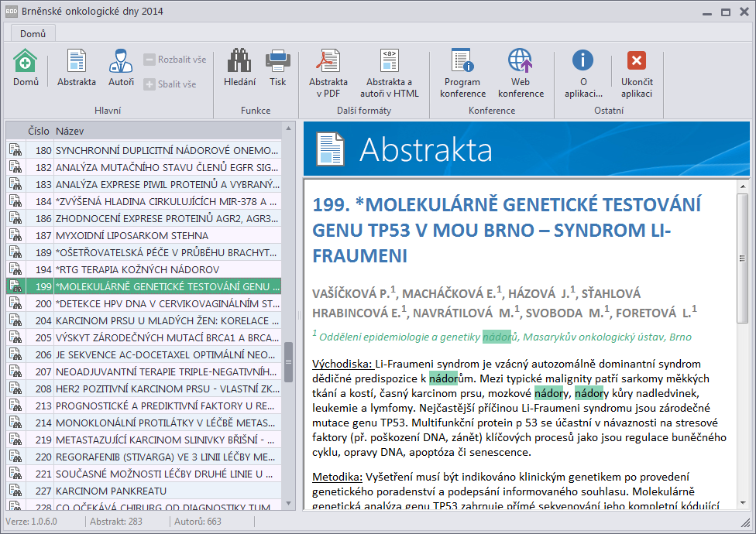Select abstract 227 Karcinom pankreatu
Image resolution: width=756 pixels, height=534 pixels.
coord(143,491)
